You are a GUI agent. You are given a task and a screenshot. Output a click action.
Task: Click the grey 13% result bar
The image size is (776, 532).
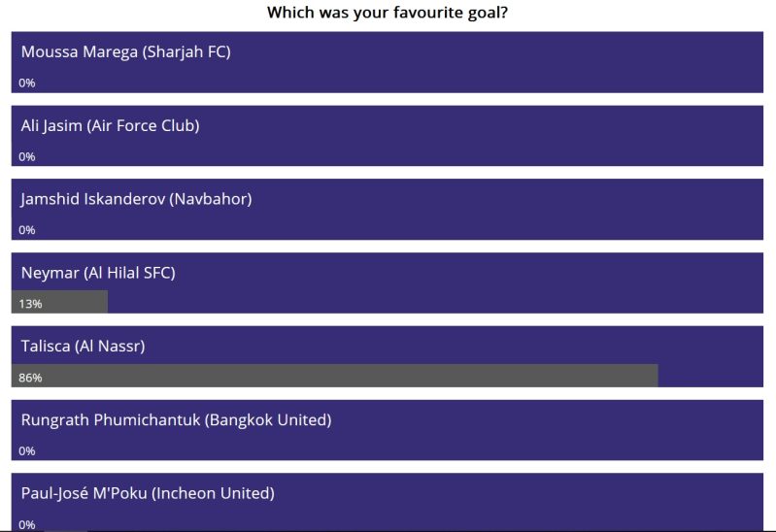(x=59, y=302)
